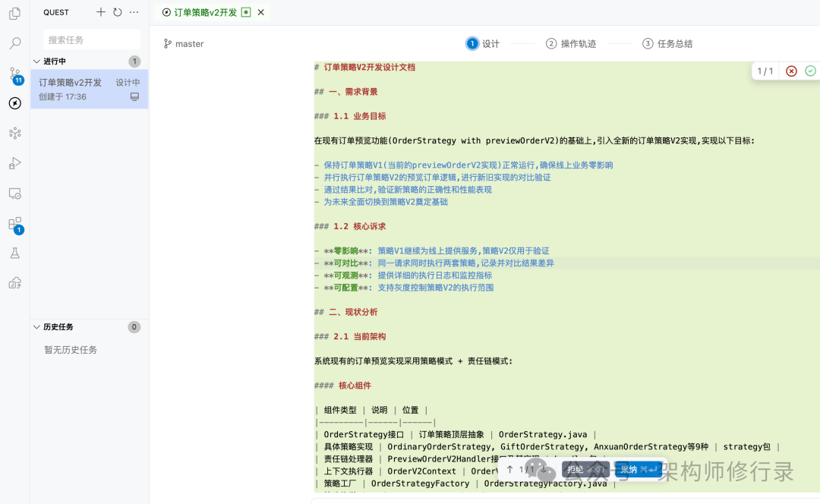Open the Quest panel more actions menu

134,12
